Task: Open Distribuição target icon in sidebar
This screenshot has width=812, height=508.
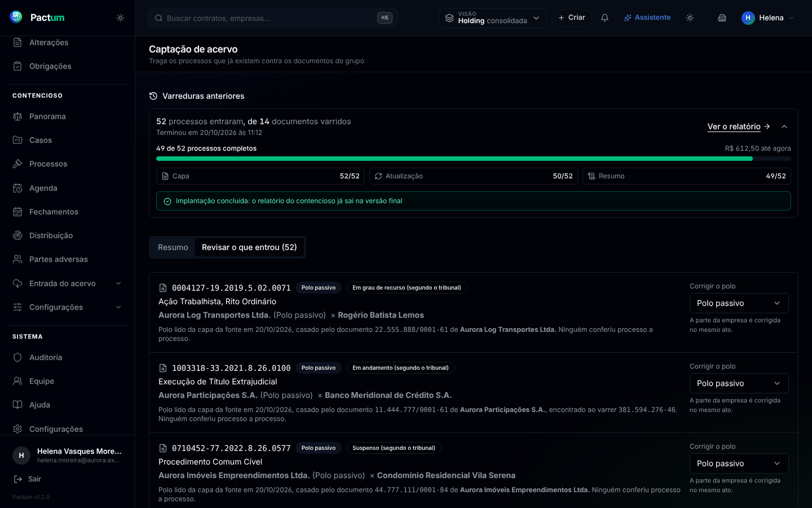Action: pos(17,235)
